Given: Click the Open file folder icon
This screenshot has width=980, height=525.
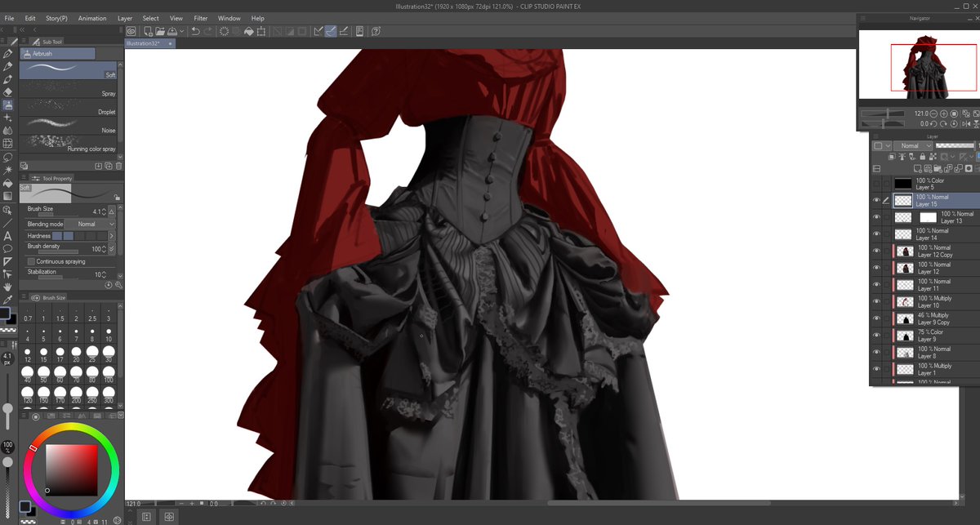Looking at the screenshot, I should pyautogui.click(x=161, y=31).
